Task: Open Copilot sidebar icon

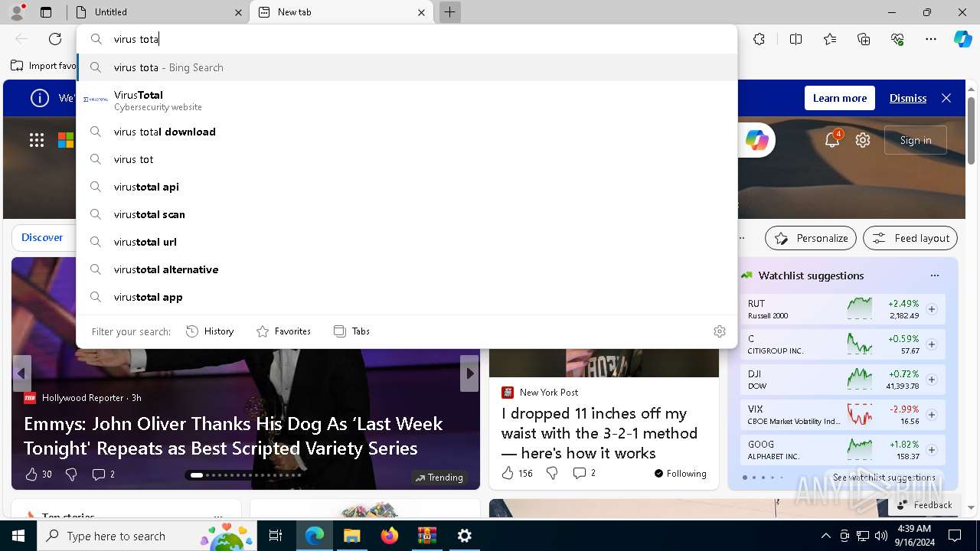Action: tap(962, 39)
